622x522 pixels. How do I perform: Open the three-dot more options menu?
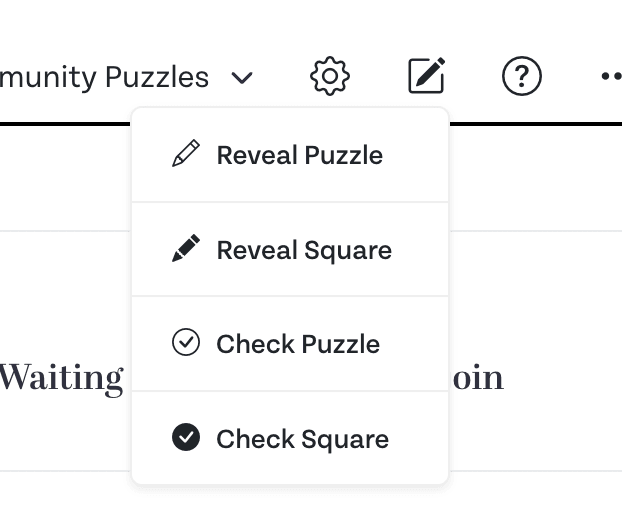coord(611,76)
